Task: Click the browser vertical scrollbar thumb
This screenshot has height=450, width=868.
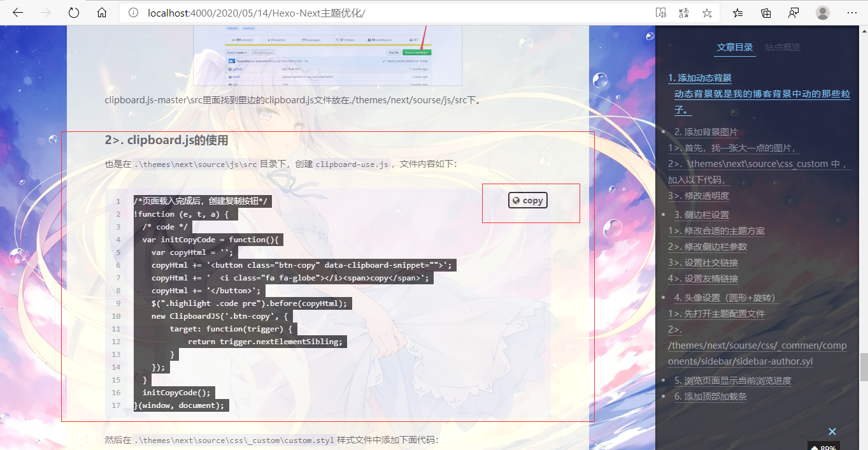Action: [863, 367]
